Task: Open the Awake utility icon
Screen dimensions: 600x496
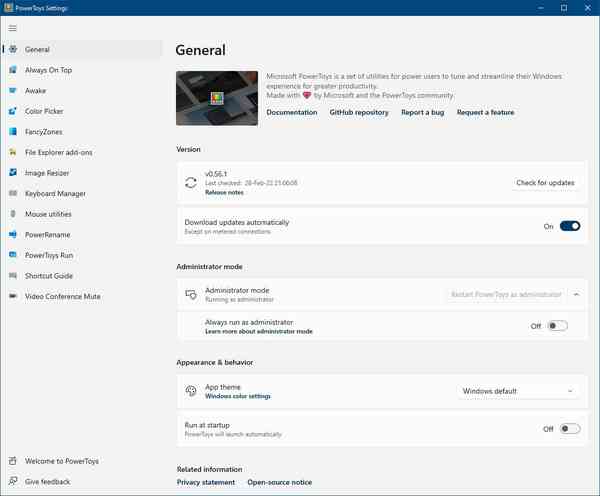Action: (x=12, y=91)
